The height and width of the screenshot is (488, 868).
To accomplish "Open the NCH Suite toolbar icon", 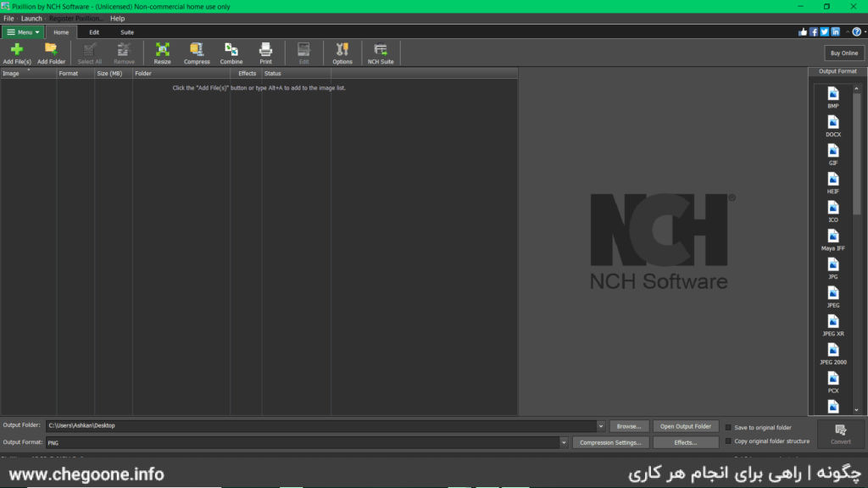I will 381,53.
